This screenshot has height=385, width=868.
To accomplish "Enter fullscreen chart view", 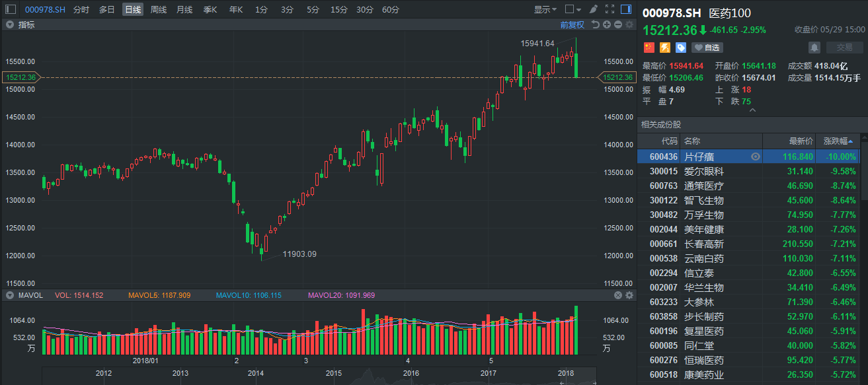I will 610,9.
